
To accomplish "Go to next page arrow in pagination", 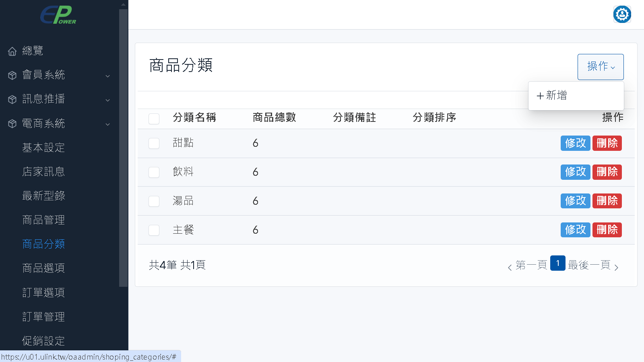I will pos(616,267).
